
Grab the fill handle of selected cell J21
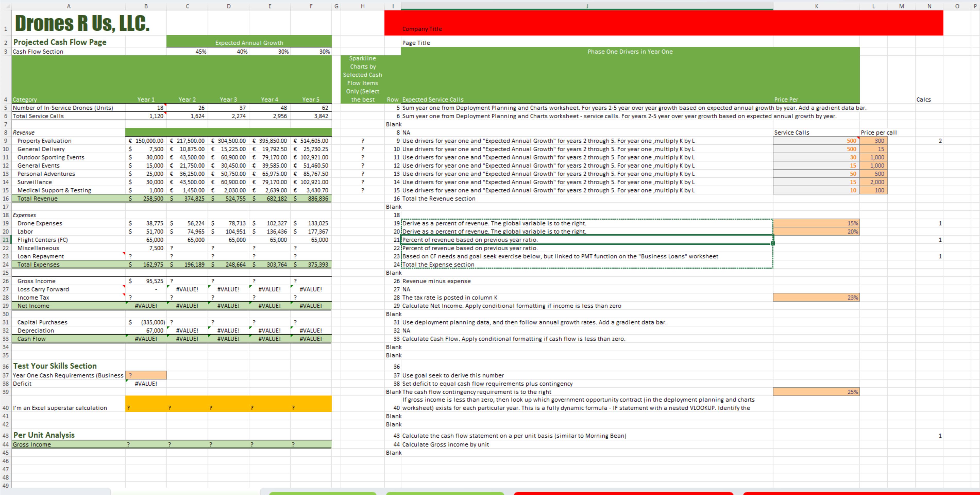pyautogui.click(x=773, y=243)
